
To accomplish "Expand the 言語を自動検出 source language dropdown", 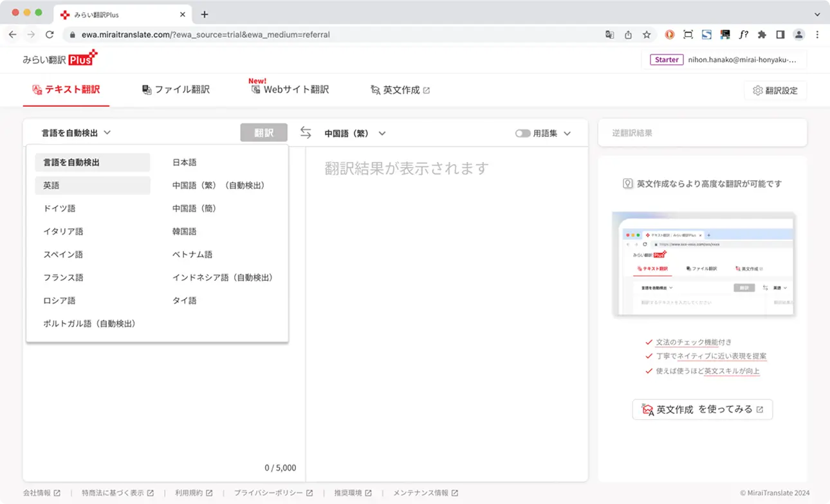I will pyautogui.click(x=76, y=133).
